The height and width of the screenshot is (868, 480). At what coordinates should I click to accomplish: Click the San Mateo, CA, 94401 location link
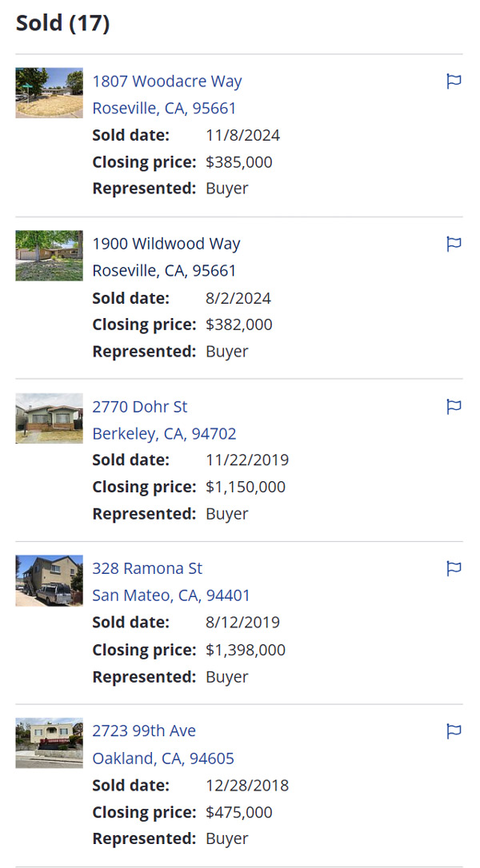171,595
